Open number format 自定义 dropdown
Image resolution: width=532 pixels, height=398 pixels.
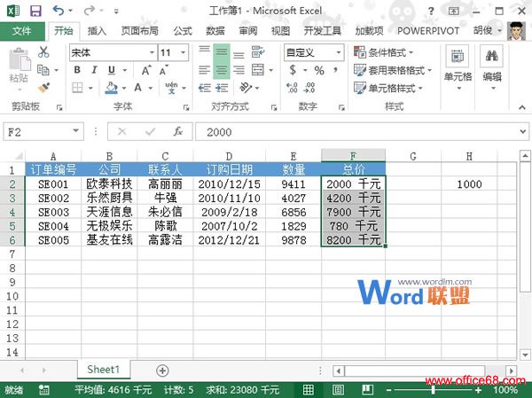pos(339,52)
